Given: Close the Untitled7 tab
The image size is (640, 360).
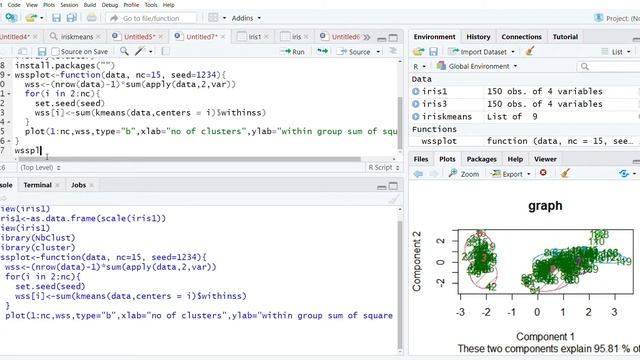Looking at the screenshot, I should (x=223, y=37).
